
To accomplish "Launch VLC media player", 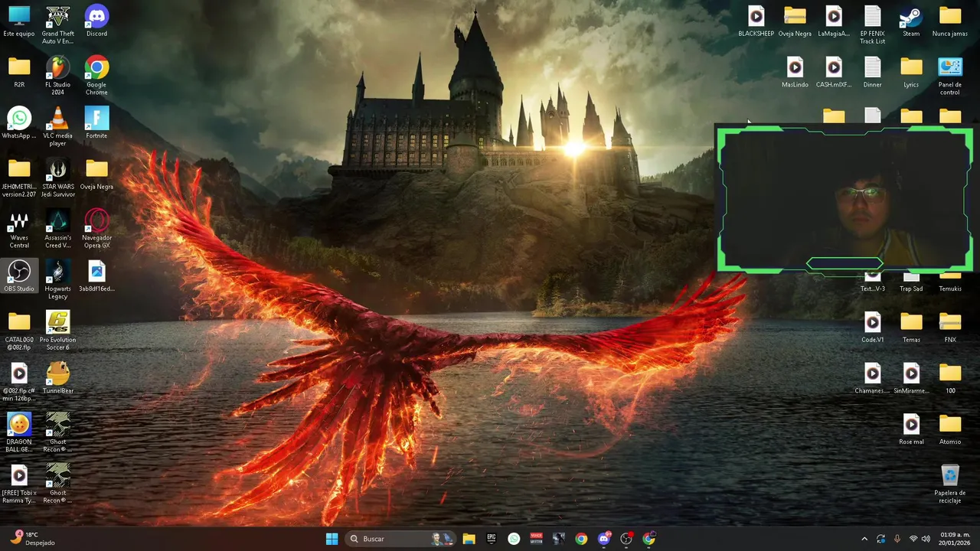I will point(58,127).
